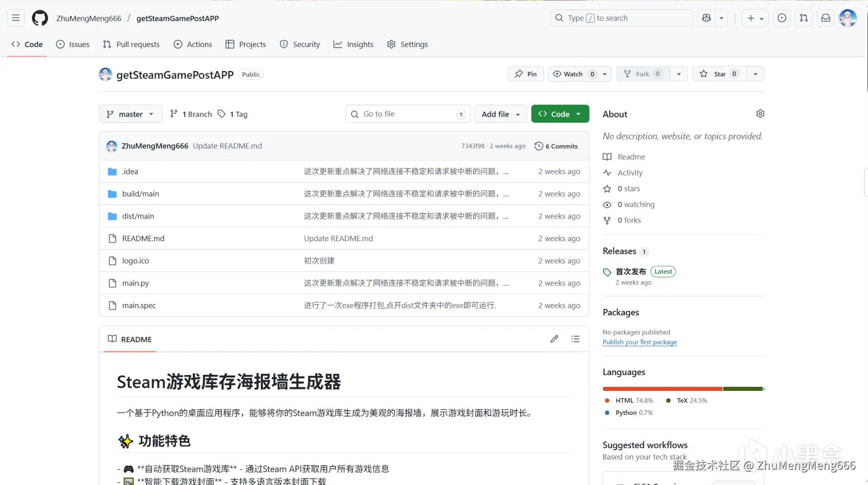868x485 pixels.
Task: Open the .idea folder
Action: (x=130, y=171)
